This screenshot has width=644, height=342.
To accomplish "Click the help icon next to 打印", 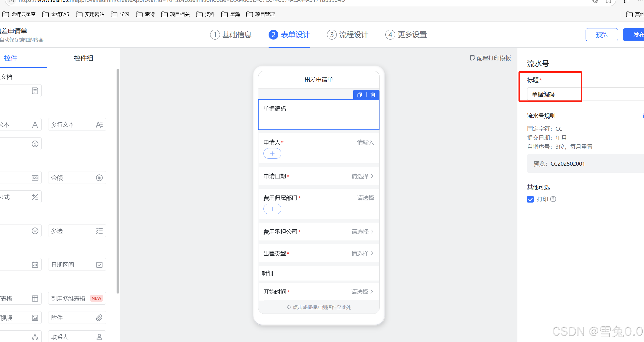I will (553, 199).
